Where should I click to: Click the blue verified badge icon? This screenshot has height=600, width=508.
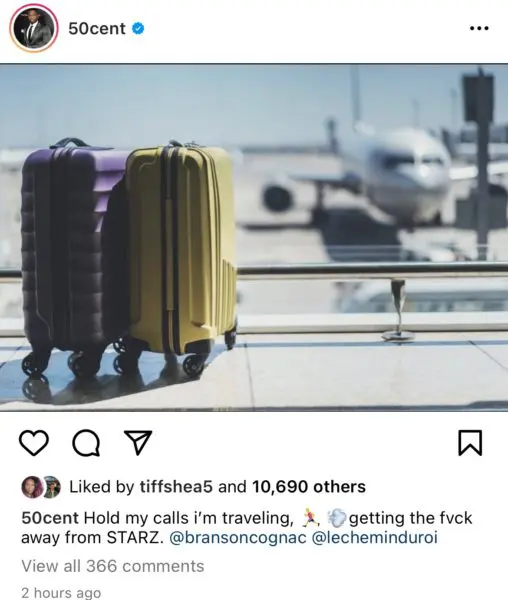pos(138,28)
